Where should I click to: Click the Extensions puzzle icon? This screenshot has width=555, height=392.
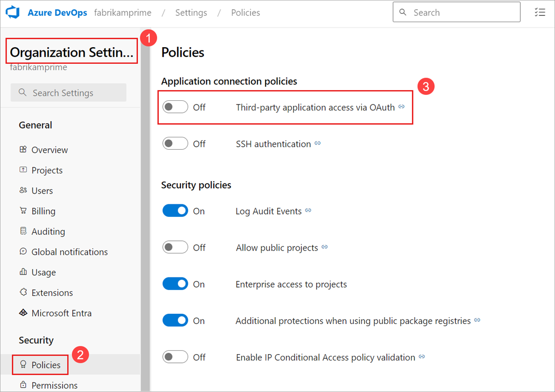coord(23,293)
